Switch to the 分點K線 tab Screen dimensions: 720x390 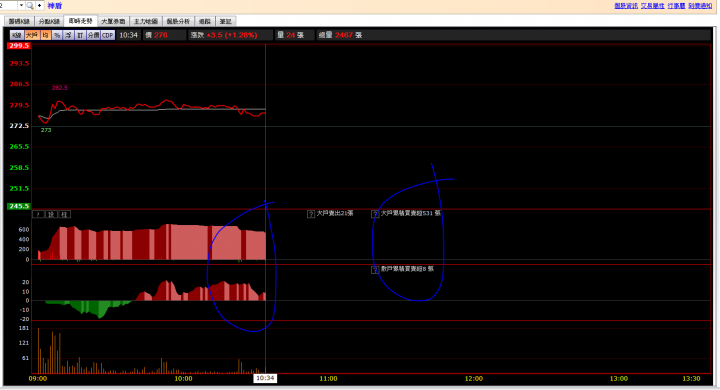click(49, 21)
